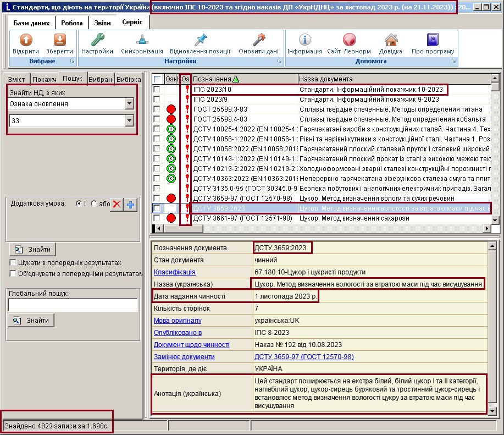
Task: Open the Вибірка side tab
Action: click(x=129, y=79)
